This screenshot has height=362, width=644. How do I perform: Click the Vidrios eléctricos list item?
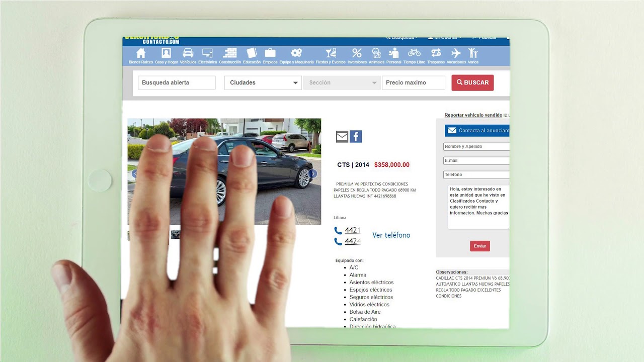click(369, 305)
